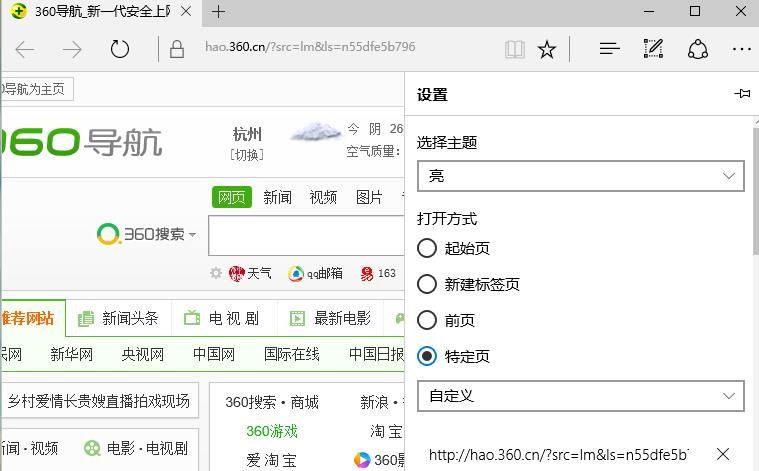Add page to favorites with the star icon

pos(547,49)
